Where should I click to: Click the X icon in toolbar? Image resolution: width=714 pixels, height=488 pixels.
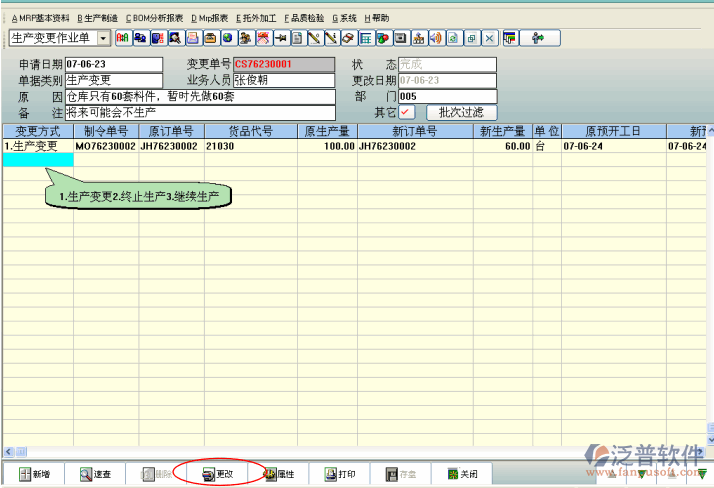click(489, 38)
